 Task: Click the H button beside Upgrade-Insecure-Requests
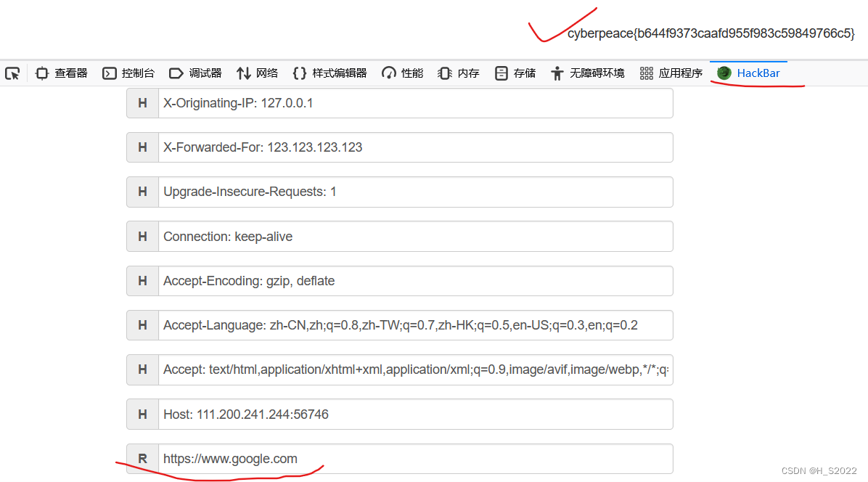pyautogui.click(x=143, y=192)
